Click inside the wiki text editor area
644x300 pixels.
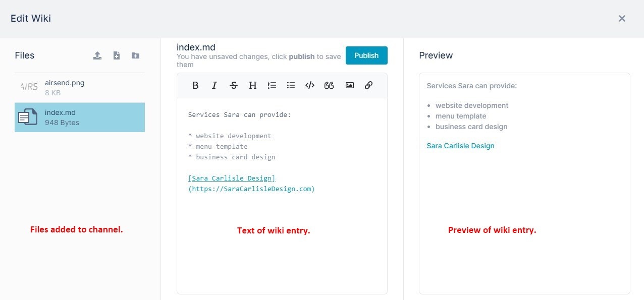[282, 196]
